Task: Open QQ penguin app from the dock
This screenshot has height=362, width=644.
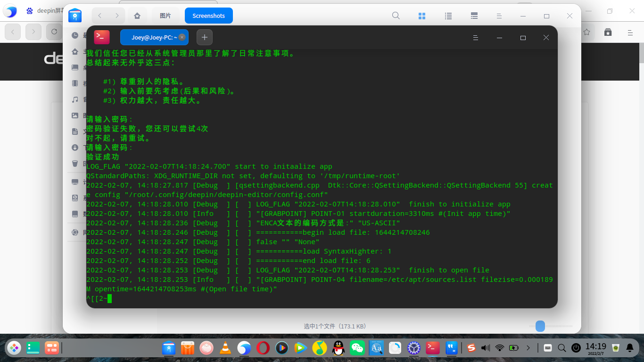Action: (x=338, y=348)
